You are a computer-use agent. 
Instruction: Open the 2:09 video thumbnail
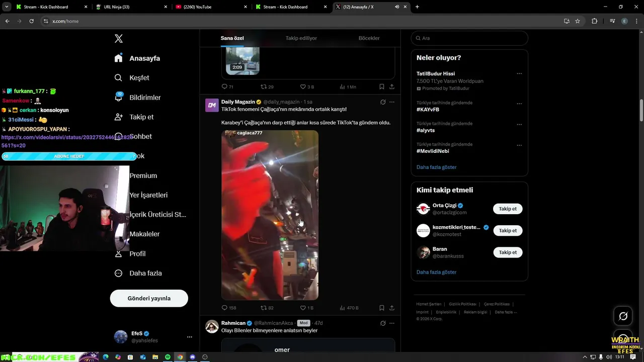tap(243, 60)
